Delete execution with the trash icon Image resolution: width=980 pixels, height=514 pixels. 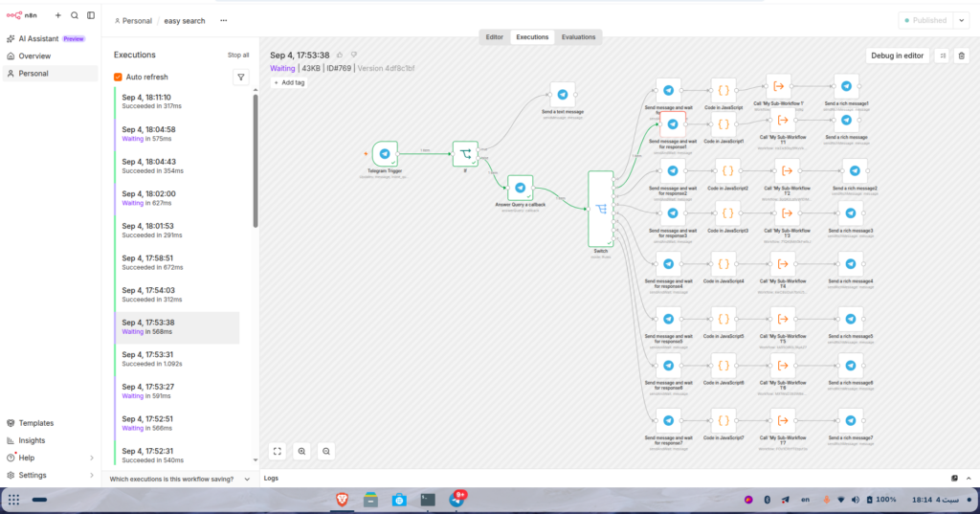click(961, 56)
